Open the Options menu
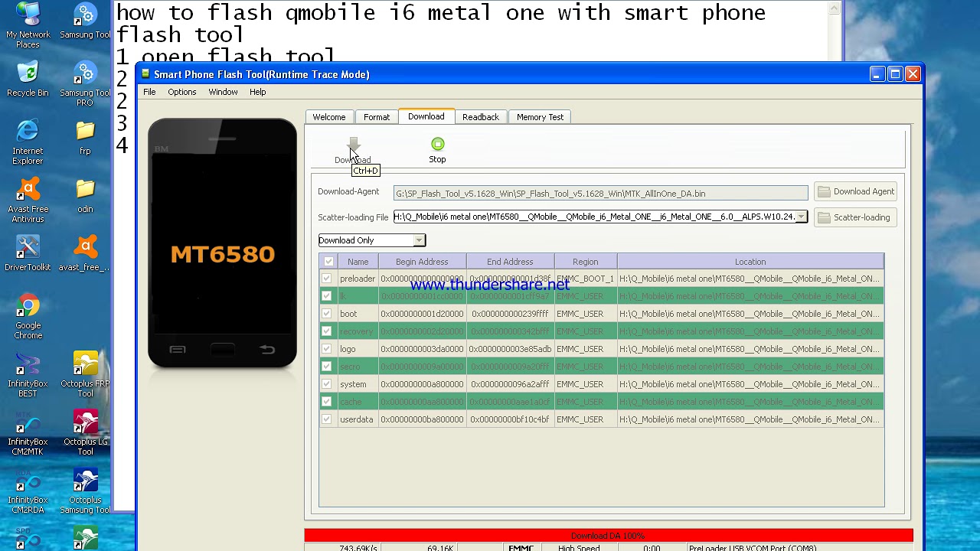This screenshot has width=980, height=551. pyautogui.click(x=182, y=92)
